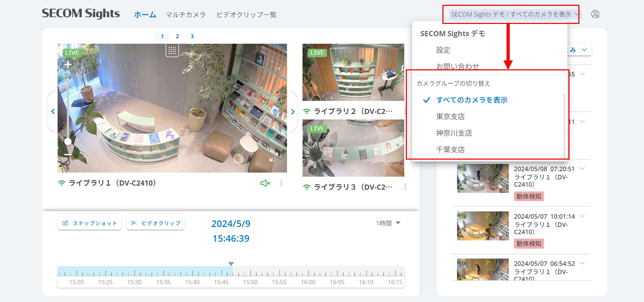This screenshot has height=302, width=644.
Task: Switch to 千葉支店 camera group
Action: point(450,150)
